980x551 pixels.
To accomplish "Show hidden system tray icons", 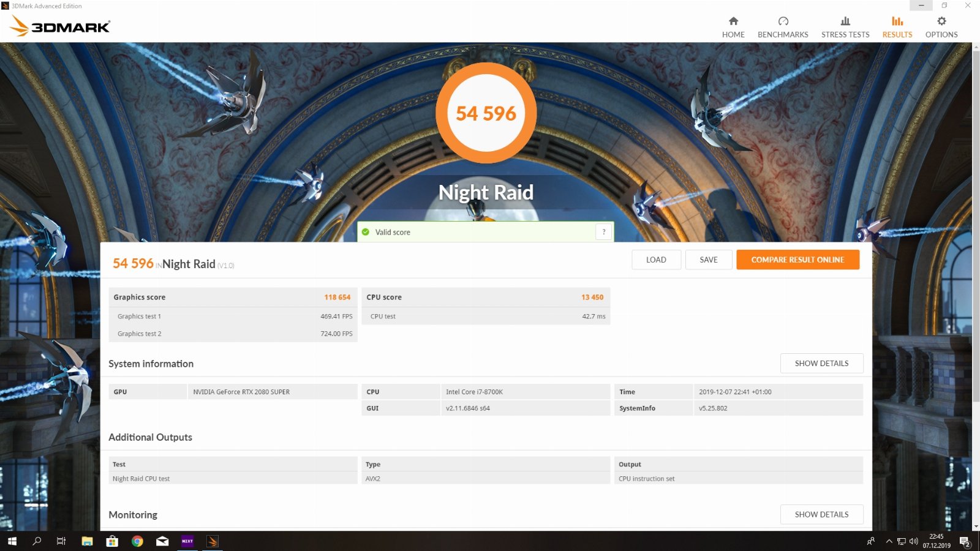I will point(889,541).
